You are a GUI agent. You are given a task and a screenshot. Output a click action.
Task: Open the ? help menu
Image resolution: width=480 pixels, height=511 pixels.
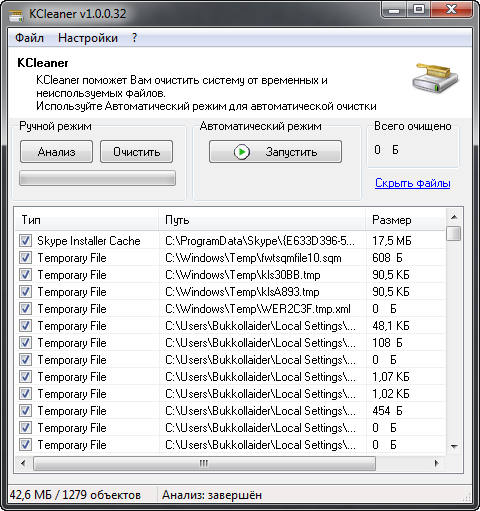[x=134, y=38]
